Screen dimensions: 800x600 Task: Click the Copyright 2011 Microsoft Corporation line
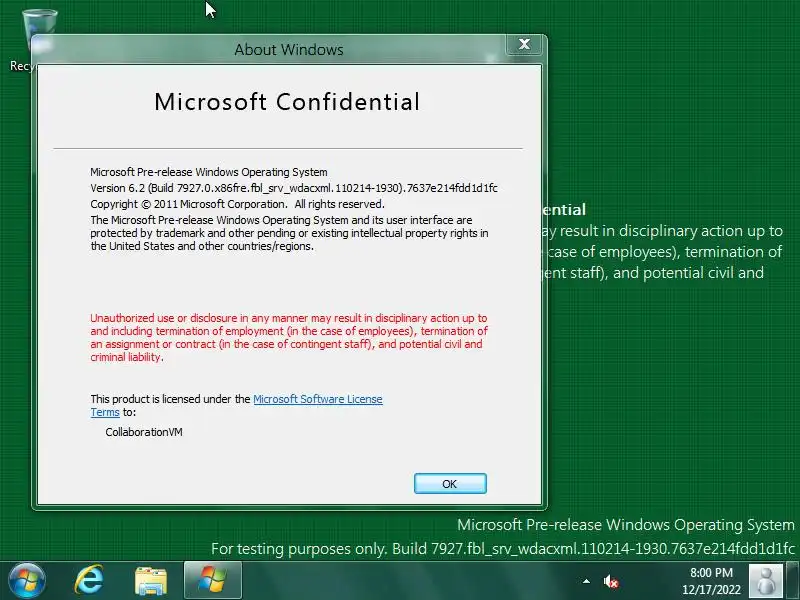coord(237,204)
